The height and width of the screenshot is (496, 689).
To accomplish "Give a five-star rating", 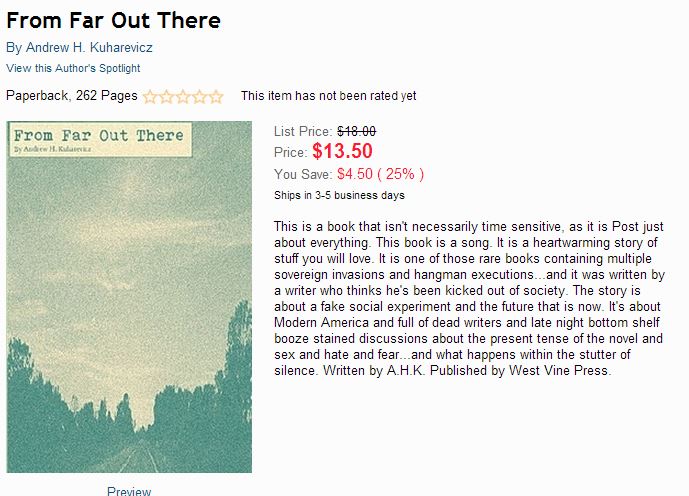I will [x=216, y=97].
